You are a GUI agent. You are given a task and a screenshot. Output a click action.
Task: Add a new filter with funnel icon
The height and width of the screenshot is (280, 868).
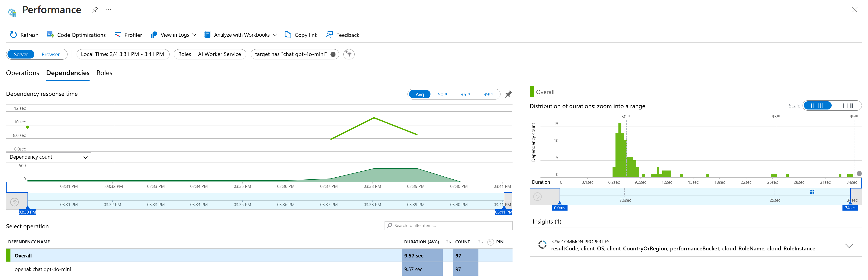(349, 54)
